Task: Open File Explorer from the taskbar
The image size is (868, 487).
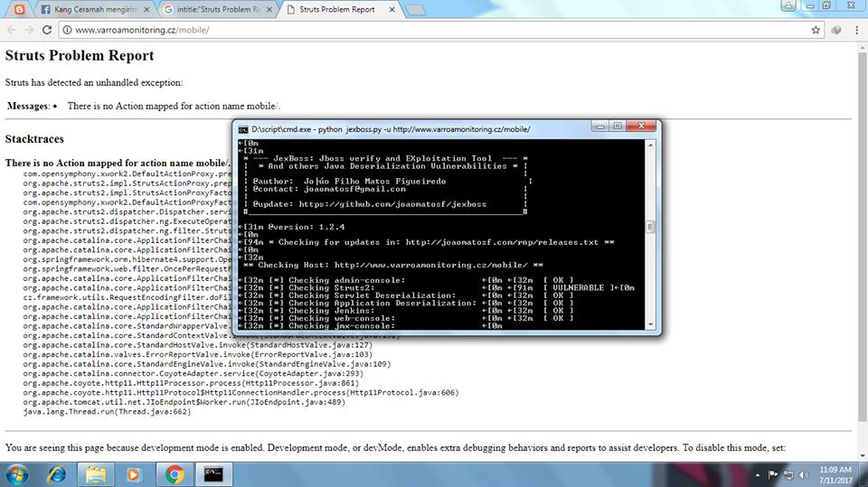Action: (x=95, y=475)
